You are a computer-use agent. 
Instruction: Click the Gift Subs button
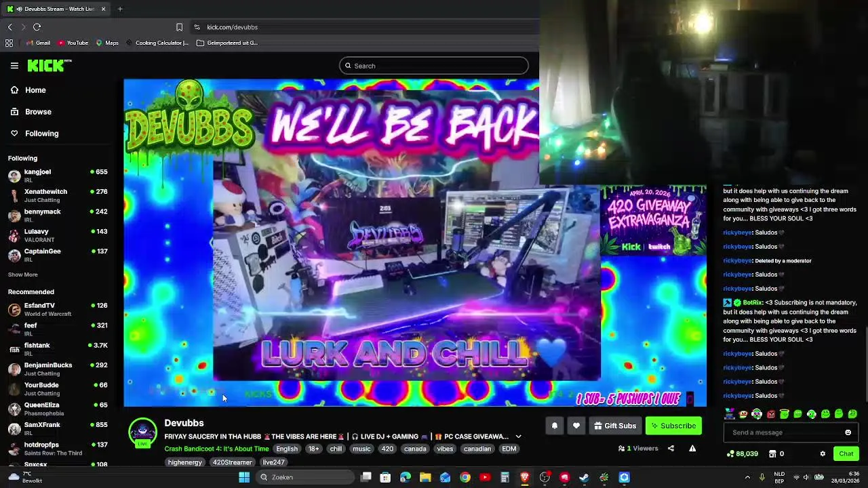coord(615,426)
